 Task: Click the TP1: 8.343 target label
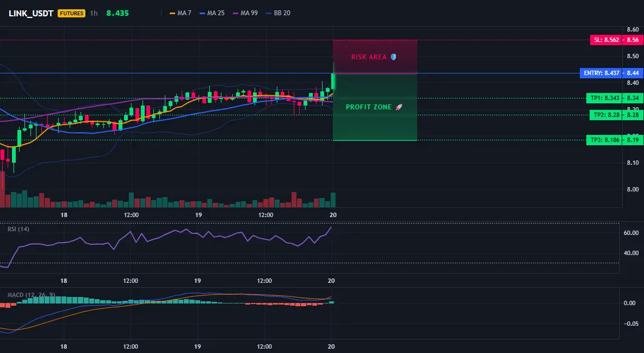(603, 98)
